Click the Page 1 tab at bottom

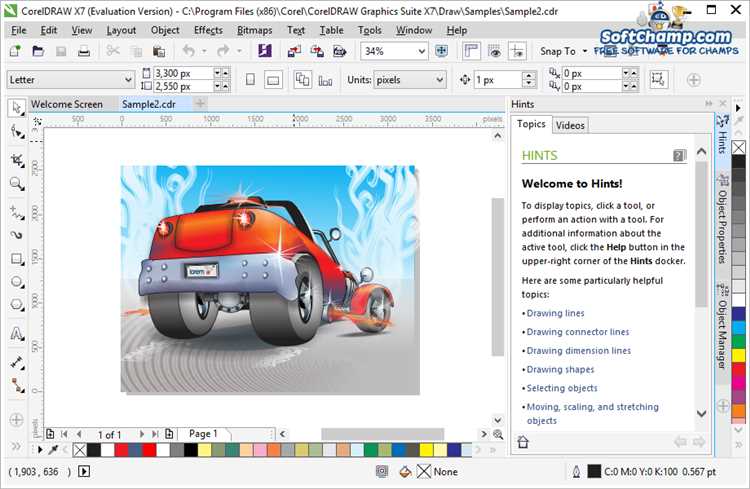(x=203, y=434)
